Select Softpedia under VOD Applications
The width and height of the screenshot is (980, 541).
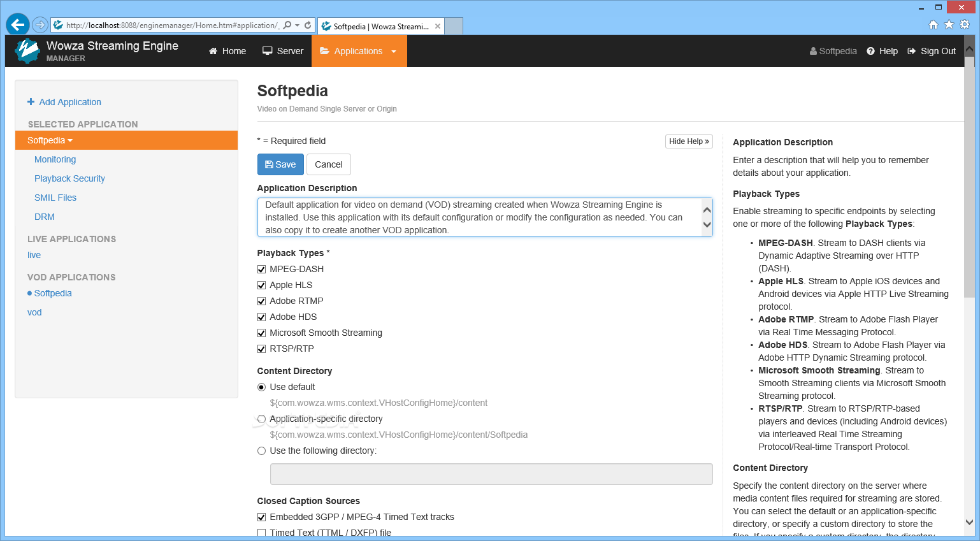tap(53, 293)
